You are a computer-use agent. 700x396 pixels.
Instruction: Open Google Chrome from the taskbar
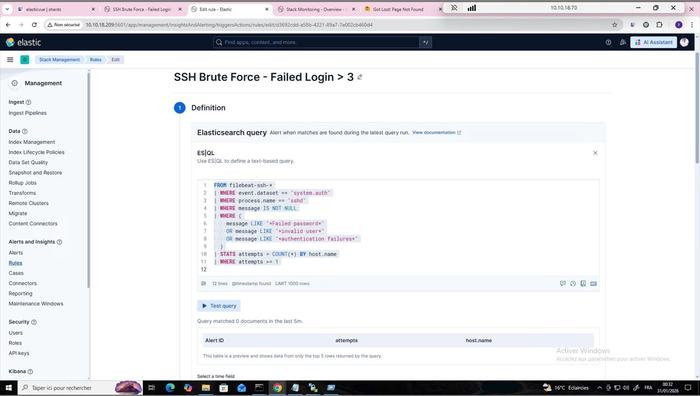point(277,388)
